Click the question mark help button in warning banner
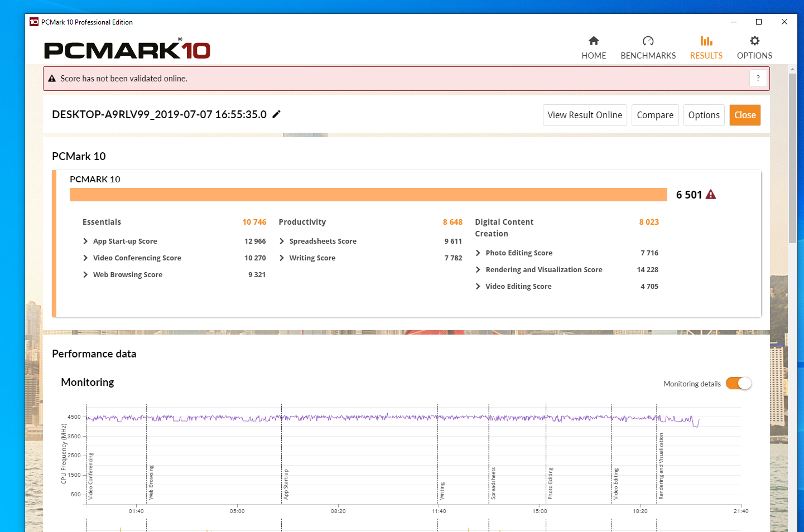This screenshot has width=804, height=532. click(x=758, y=79)
